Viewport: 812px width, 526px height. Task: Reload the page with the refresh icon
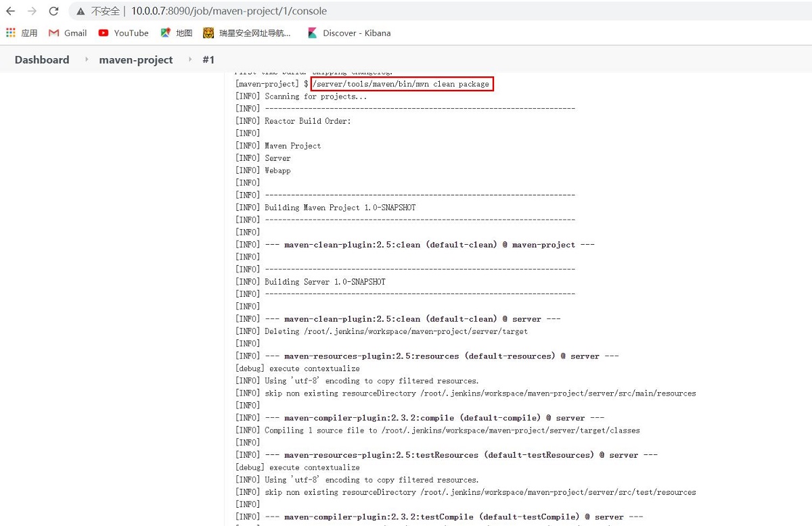point(53,11)
